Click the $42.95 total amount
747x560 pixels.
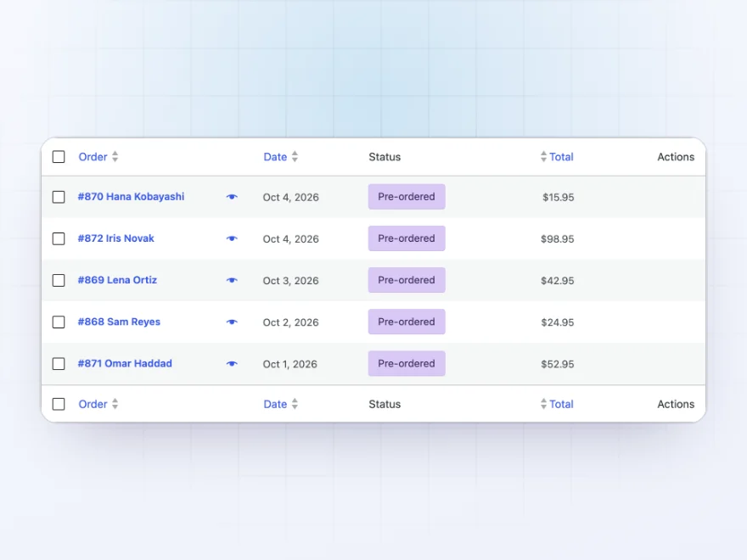[557, 281]
